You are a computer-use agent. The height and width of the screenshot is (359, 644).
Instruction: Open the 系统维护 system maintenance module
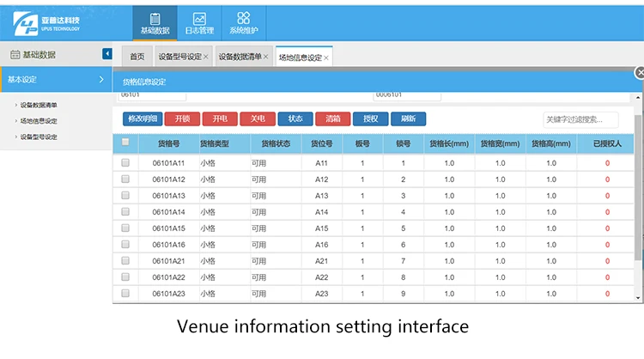click(x=244, y=22)
